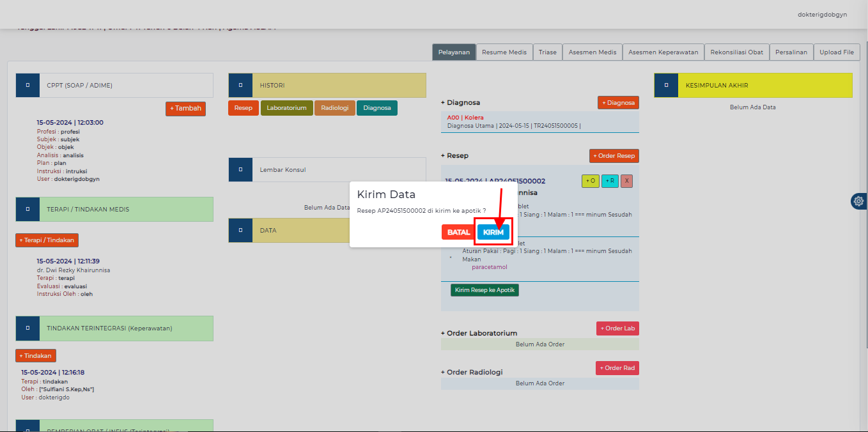Add a new CPPT entry with + Tambah

point(185,109)
